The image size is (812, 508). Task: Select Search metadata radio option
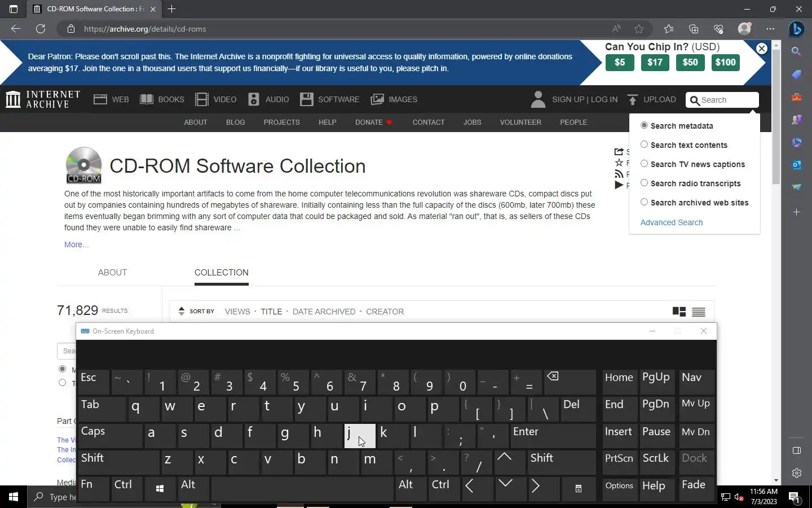click(x=644, y=125)
